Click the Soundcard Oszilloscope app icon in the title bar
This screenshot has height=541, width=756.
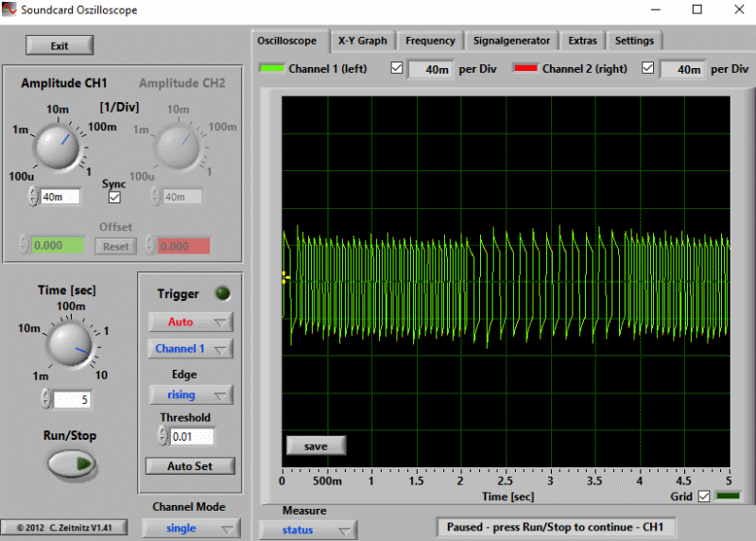point(9,9)
